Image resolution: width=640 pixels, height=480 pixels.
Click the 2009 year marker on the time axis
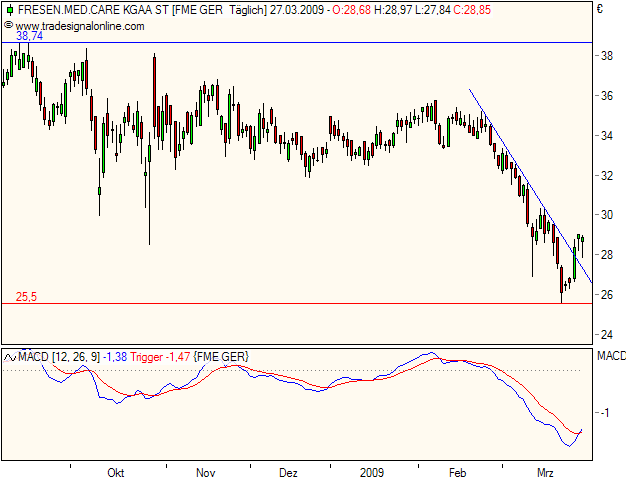click(371, 471)
